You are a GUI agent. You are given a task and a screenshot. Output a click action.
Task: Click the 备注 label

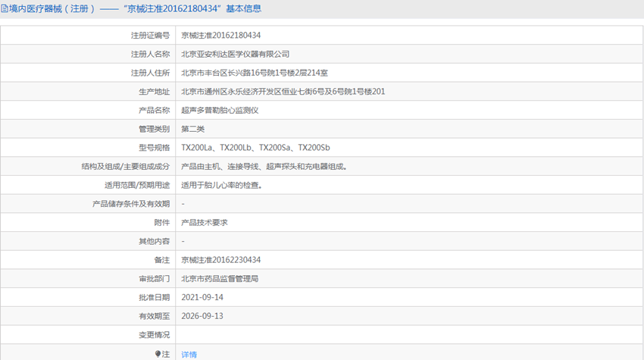[x=162, y=260]
